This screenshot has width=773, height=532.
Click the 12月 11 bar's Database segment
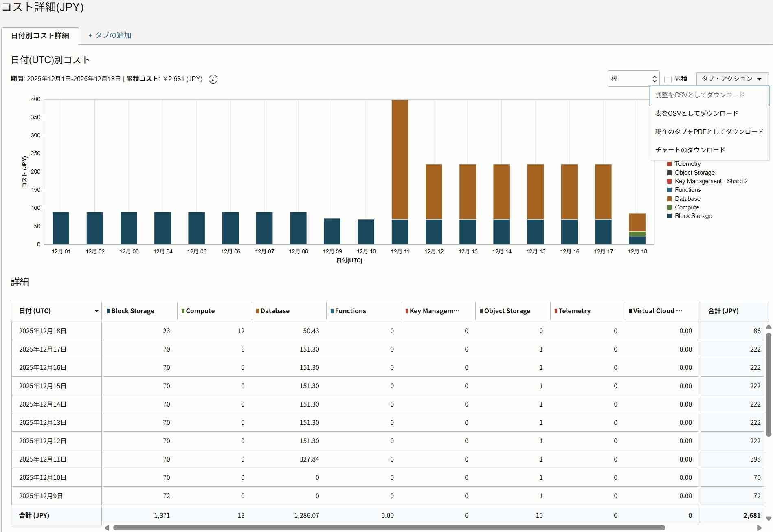pyautogui.click(x=400, y=159)
